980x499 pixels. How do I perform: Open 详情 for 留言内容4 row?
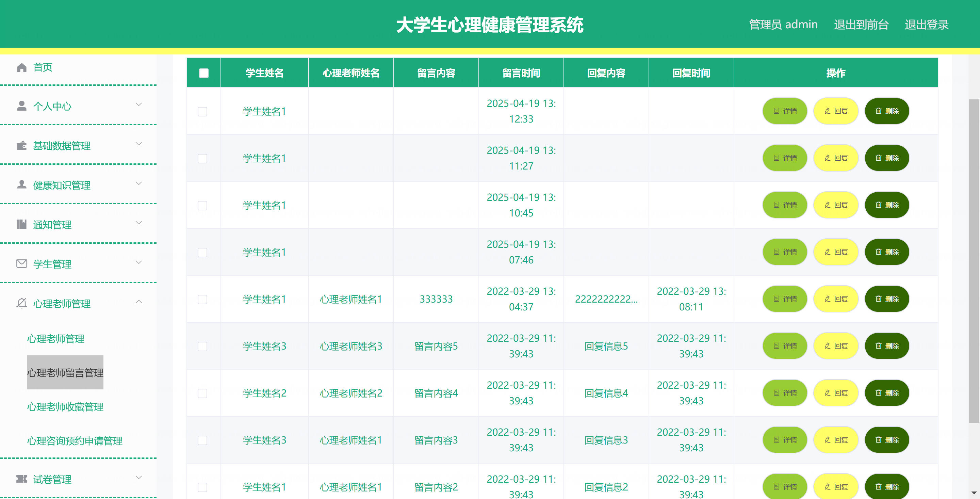point(785,392)
